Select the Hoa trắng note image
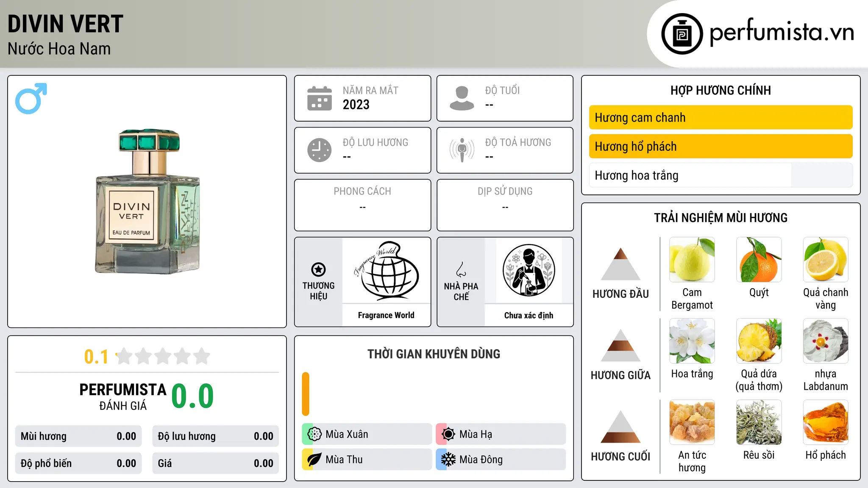This screenshot has width=868, height=488. point(692,341)
